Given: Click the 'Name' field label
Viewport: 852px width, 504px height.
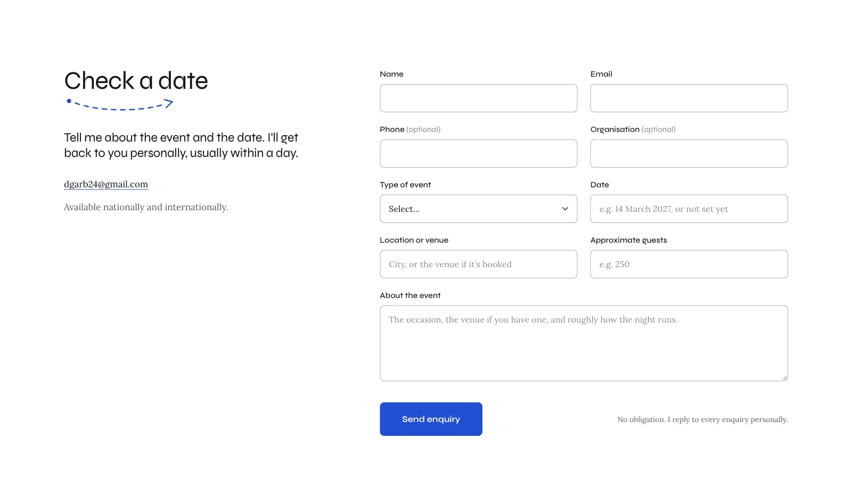Looking at the screenshot, I should click(391, 74).
